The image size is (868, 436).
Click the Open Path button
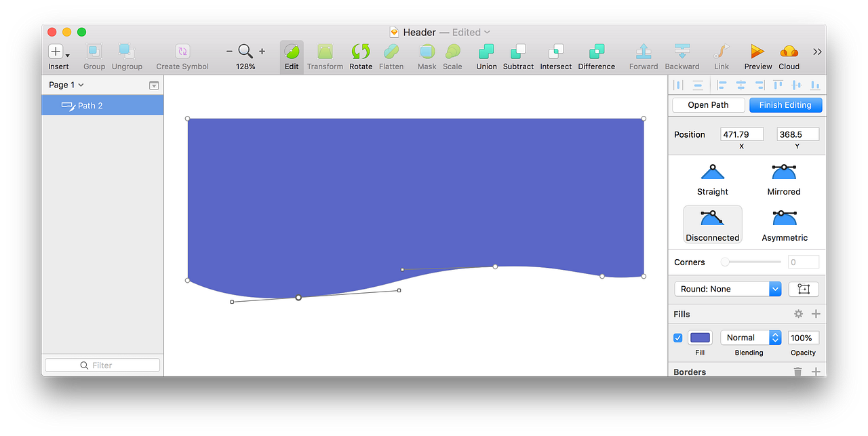point(707,104)
